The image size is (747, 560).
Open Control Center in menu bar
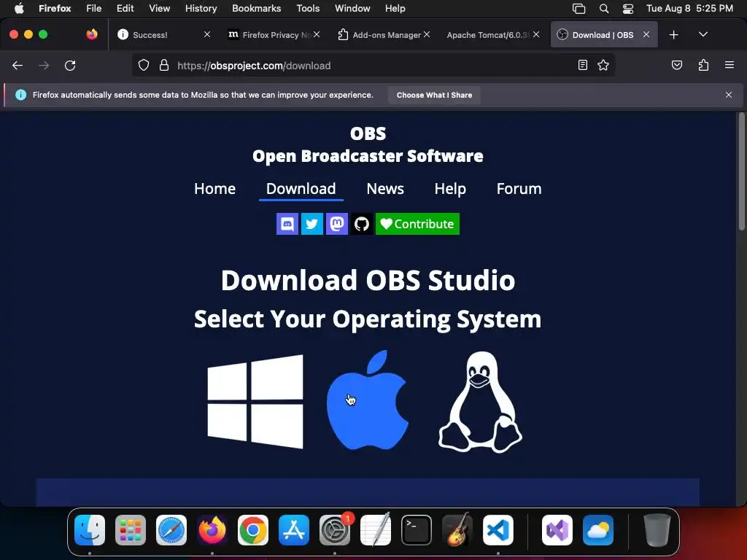pyautogui.click(x=628, y=8)
